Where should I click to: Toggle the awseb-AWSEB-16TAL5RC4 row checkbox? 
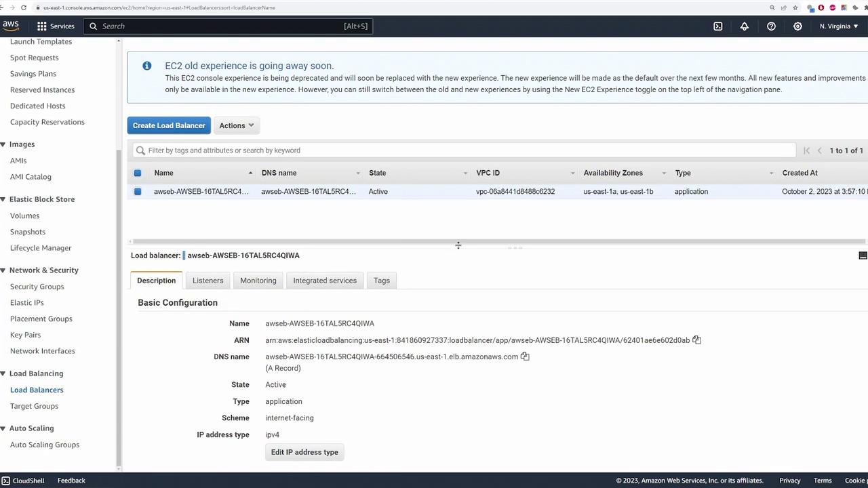(138, 192)
